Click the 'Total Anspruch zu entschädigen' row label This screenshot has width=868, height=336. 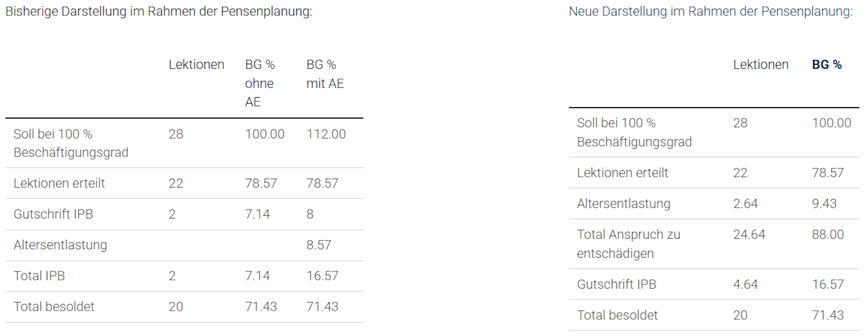[x=628, y=244]
